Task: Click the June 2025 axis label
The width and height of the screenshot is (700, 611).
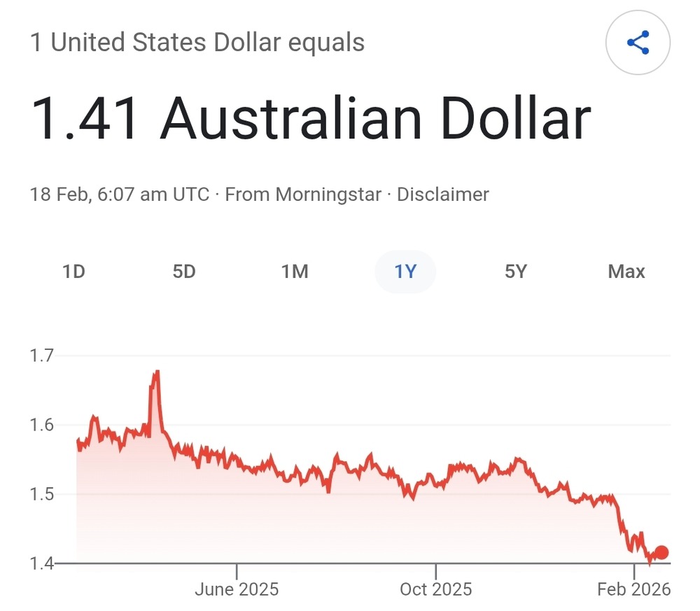Action: (237, 589)
